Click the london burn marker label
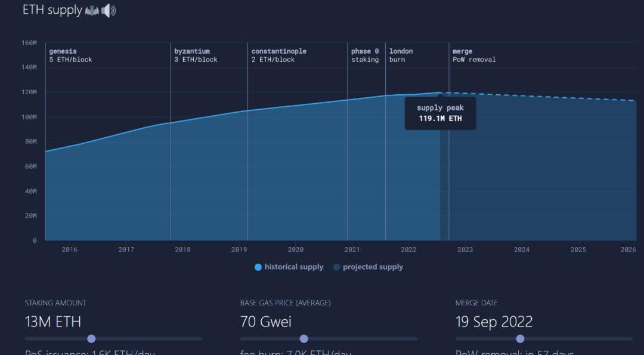Image resolution: width=644 pixels, height=355 pixels. pos(401,55)
